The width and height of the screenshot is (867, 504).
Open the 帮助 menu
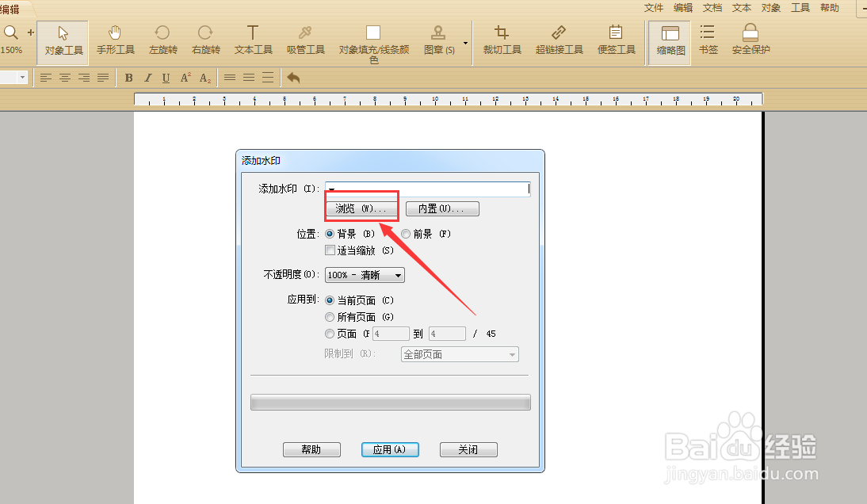pyautogui.click(x=830, y=8)
